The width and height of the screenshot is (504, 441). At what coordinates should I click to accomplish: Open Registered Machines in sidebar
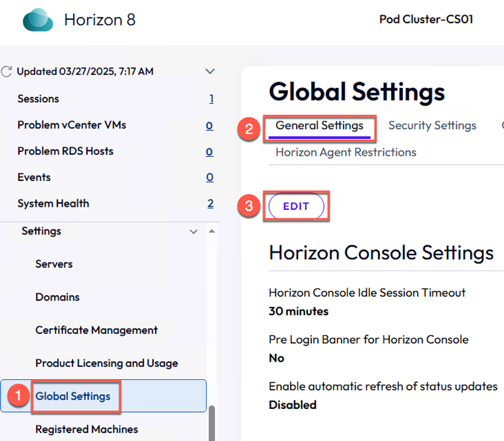[x=86, y=429]
